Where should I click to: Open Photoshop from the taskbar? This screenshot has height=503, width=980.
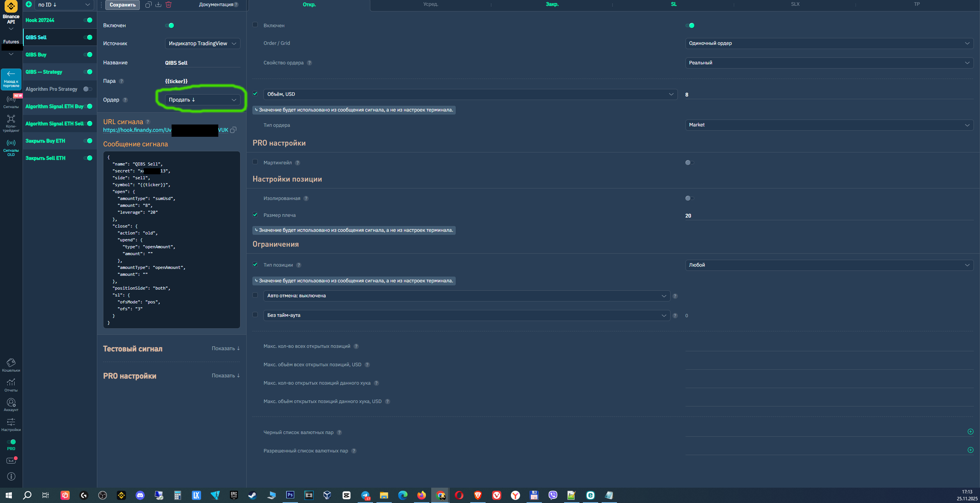coord(290,495)
